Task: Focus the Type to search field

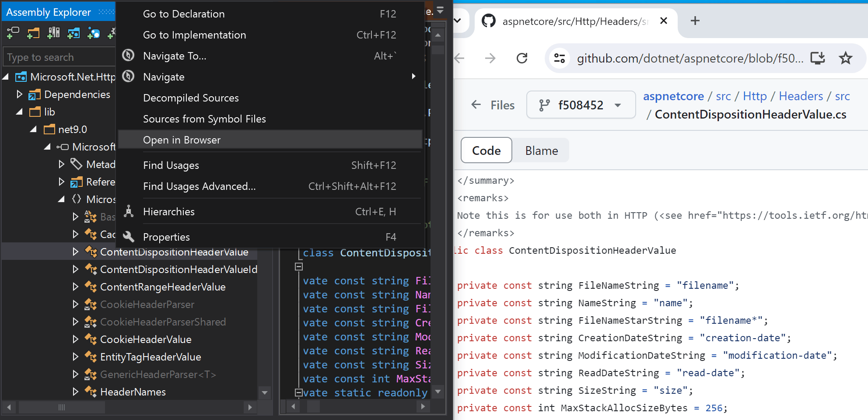Action: pyautogui.click(x=59, y=57)
